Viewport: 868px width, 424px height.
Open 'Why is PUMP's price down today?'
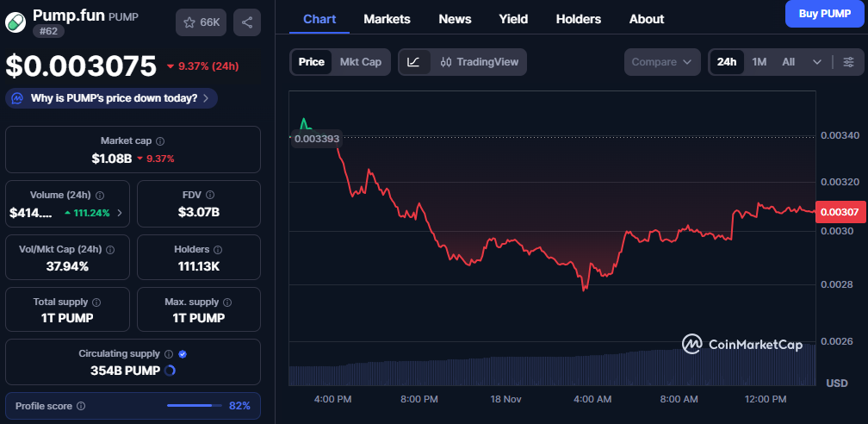coord(112,98)
